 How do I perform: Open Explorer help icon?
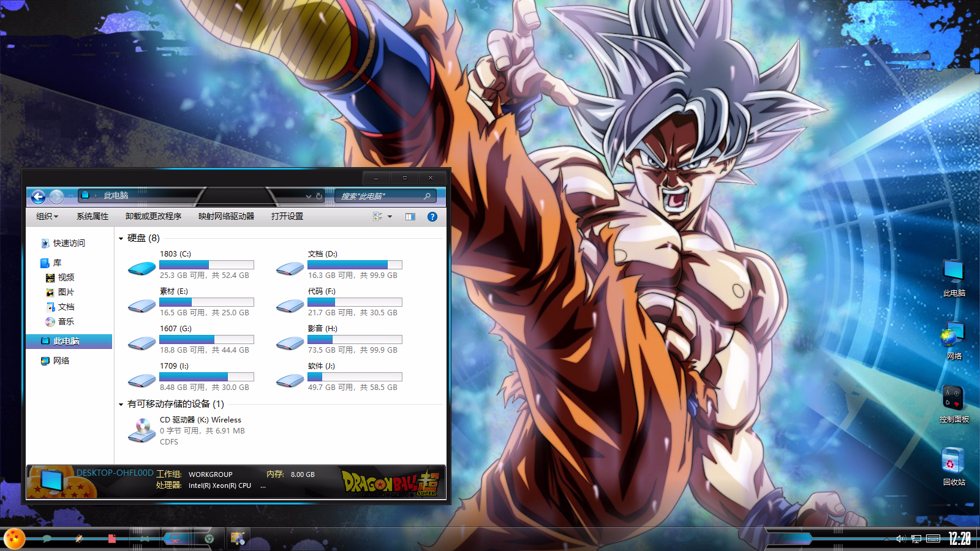click(432, 216)
